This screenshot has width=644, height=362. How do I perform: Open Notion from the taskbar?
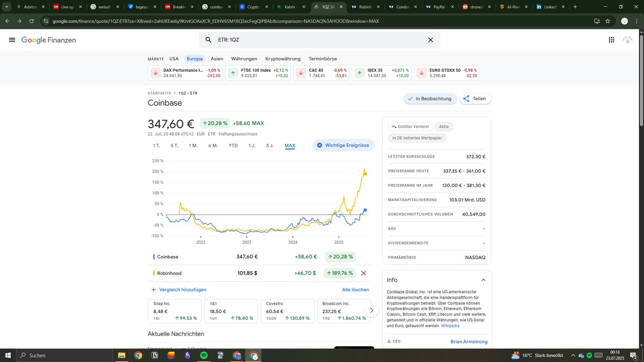point(154,355)
